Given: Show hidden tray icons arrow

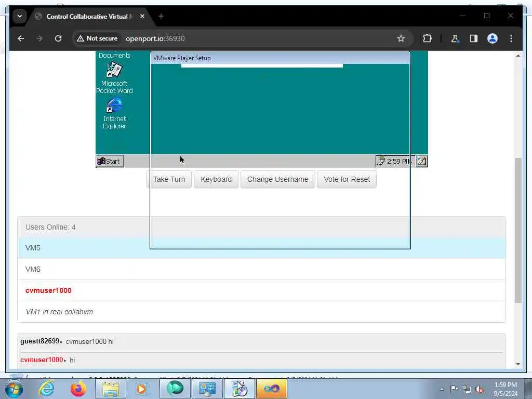Looking at the screenshot, I should [442, 389].
